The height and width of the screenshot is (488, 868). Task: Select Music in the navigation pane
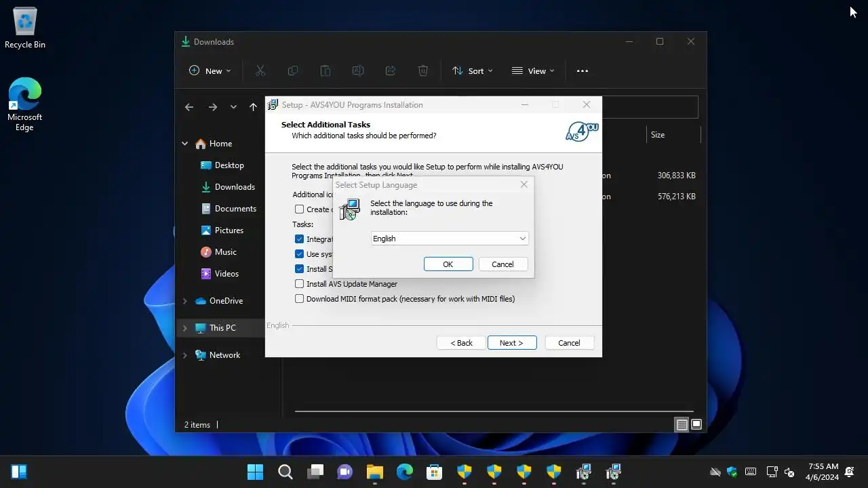219,252
